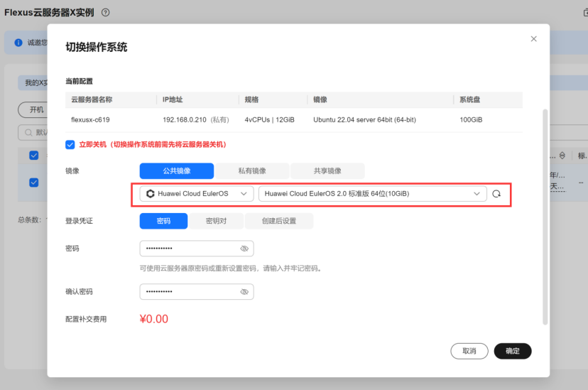Click the help icon next to Flexus云服务器X实例
This screenshot has width=588, height=390.
106,12
